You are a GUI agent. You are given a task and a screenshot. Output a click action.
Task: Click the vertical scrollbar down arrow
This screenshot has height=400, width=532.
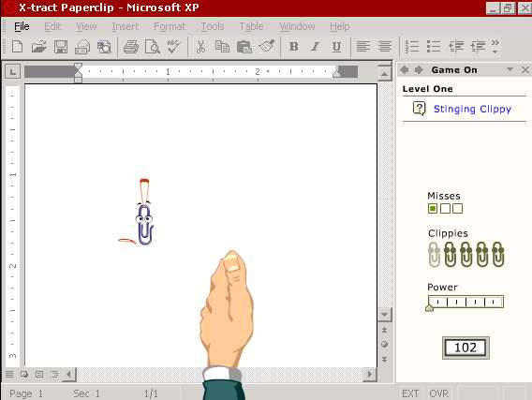click(384, 314)
